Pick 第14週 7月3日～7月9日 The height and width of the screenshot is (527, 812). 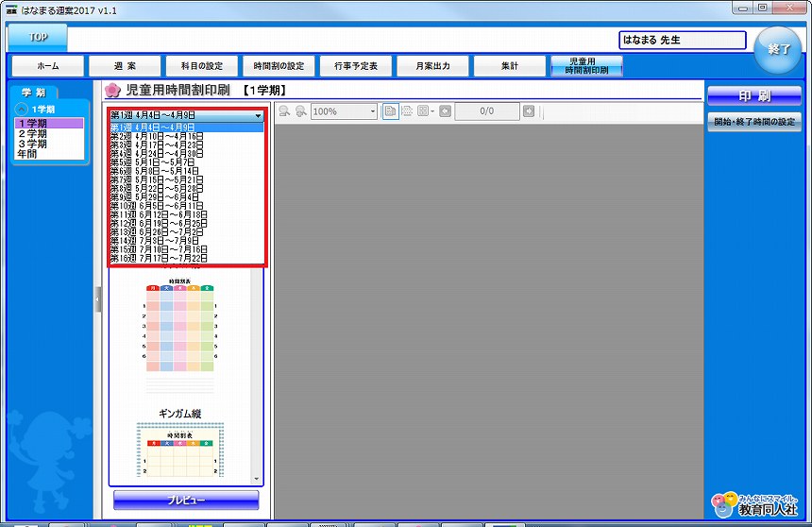[186, 241]
